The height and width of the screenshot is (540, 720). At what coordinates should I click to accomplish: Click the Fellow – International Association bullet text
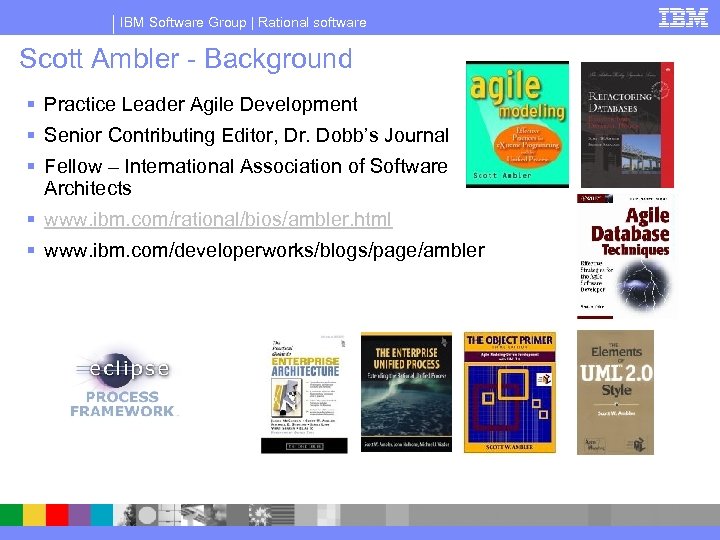(x=246, y=177)
